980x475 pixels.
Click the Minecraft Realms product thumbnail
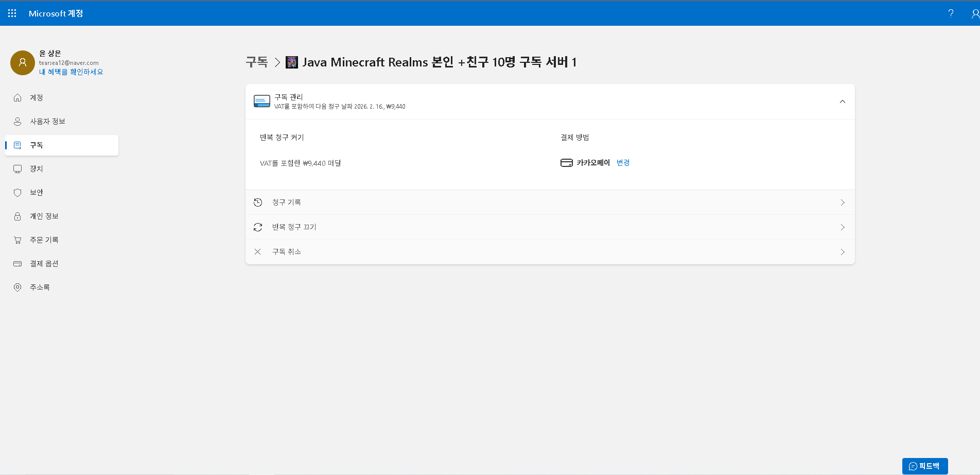[x=292, y=62]
